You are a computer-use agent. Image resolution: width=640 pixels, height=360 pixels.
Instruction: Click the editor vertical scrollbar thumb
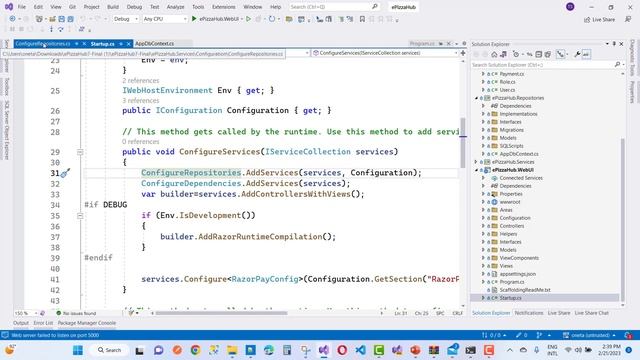[462, 142]
